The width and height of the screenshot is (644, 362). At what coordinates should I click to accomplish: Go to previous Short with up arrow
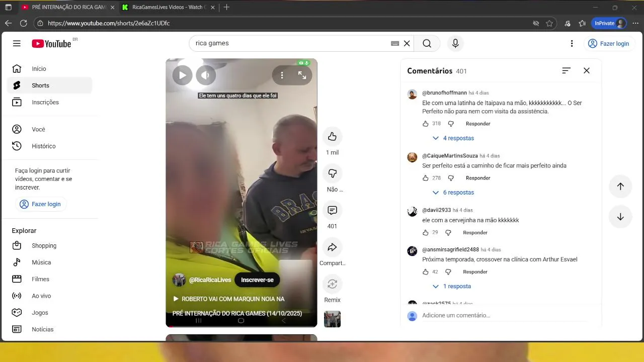click(620, 187)
